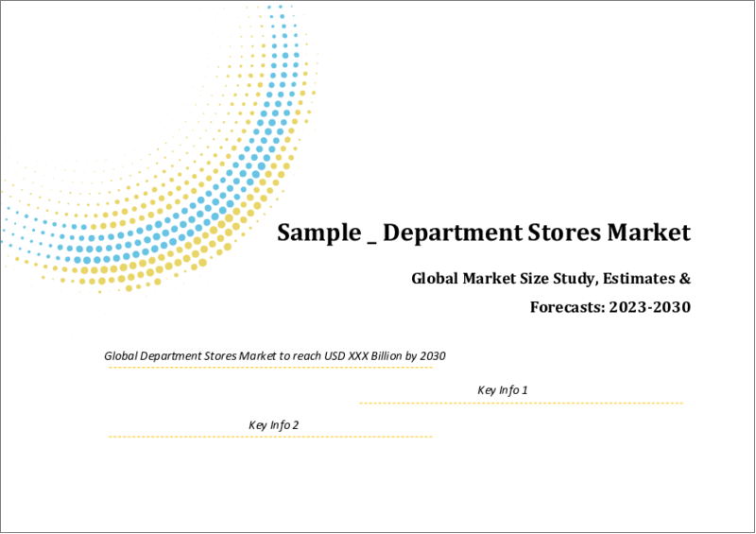Click the 'Key Info 1' text
The image size is (756, 534).
503,389
